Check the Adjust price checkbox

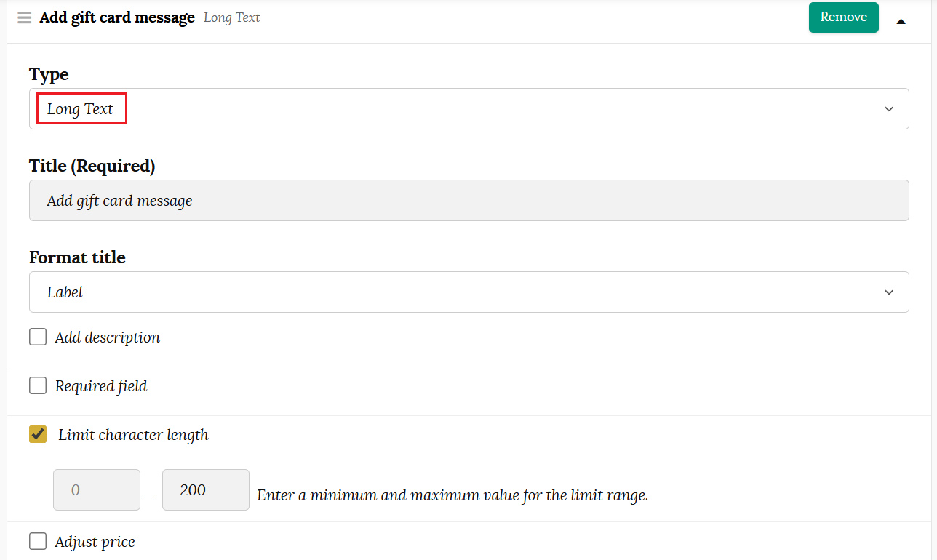tap(38, 541)
